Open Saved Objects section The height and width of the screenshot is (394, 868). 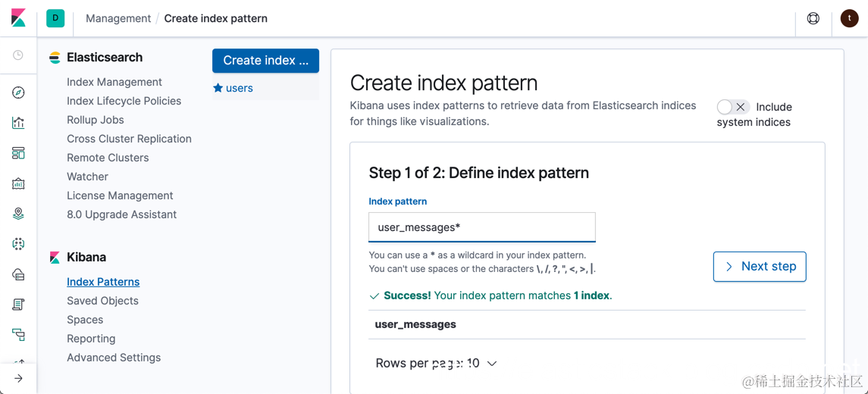click(102, 301)
